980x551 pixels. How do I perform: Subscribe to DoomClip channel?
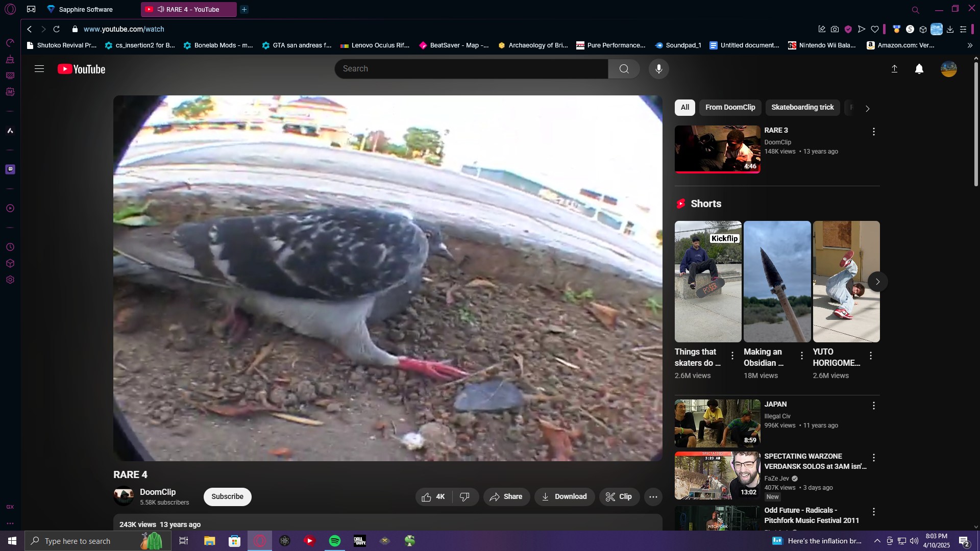click(x=227, y=496)
